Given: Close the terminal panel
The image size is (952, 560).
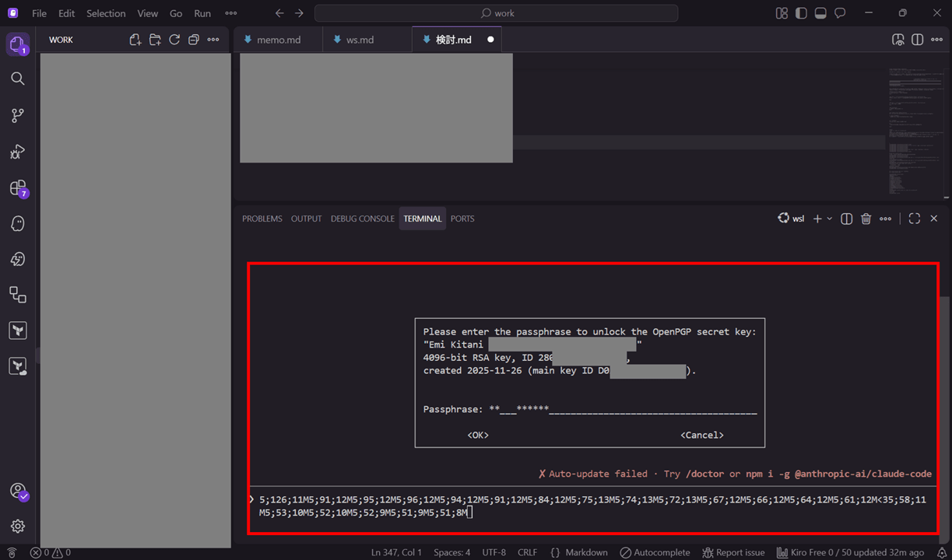Looking at the screenshot, I should click(x=934, y=219).
